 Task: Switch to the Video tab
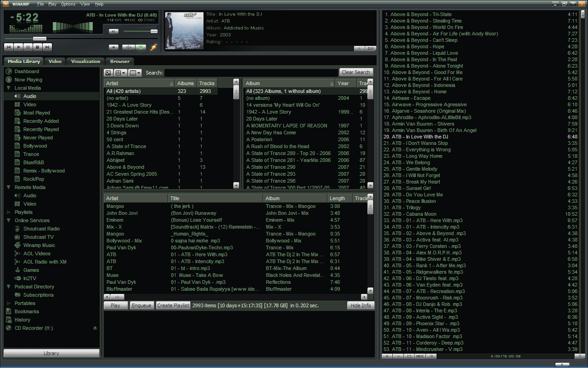point(55,61)
